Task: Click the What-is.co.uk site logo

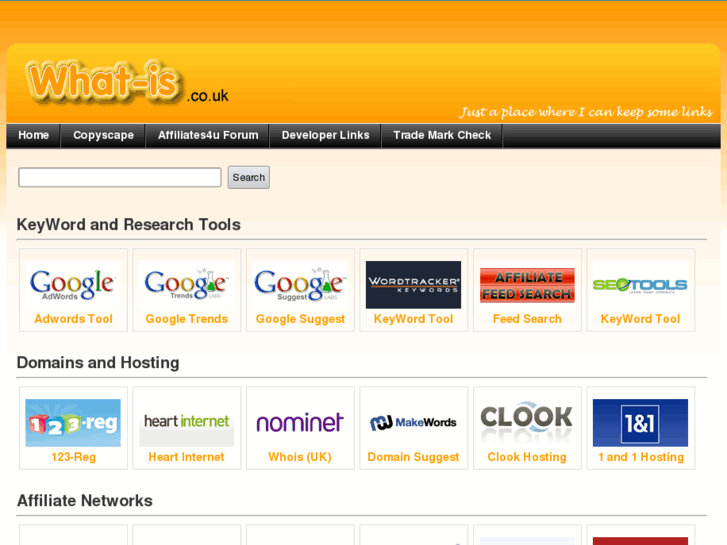Action: tap(127, 83)
